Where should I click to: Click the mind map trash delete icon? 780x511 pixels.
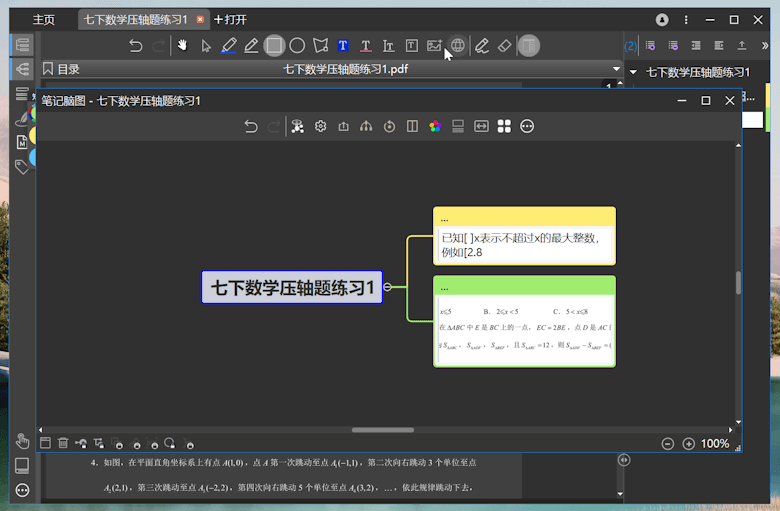click(63, 443)
